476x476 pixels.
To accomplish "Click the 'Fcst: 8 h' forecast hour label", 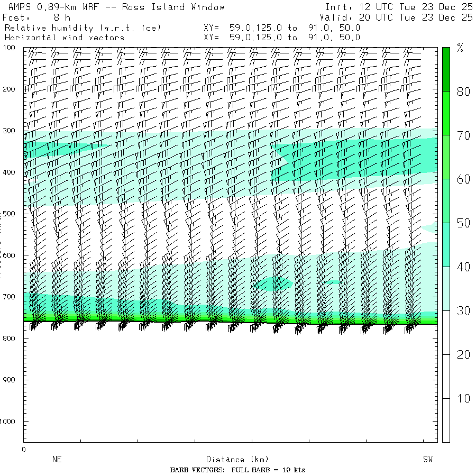I will [x=36, y=17].
